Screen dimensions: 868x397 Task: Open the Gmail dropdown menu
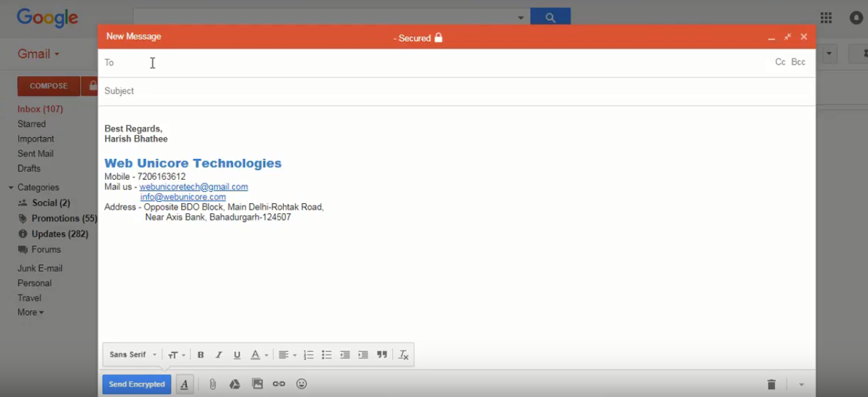coord(38,54)
